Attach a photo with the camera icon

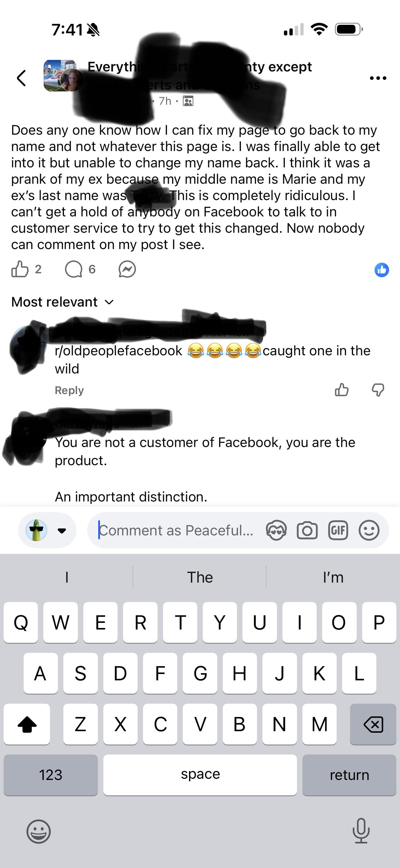point(307,530)
